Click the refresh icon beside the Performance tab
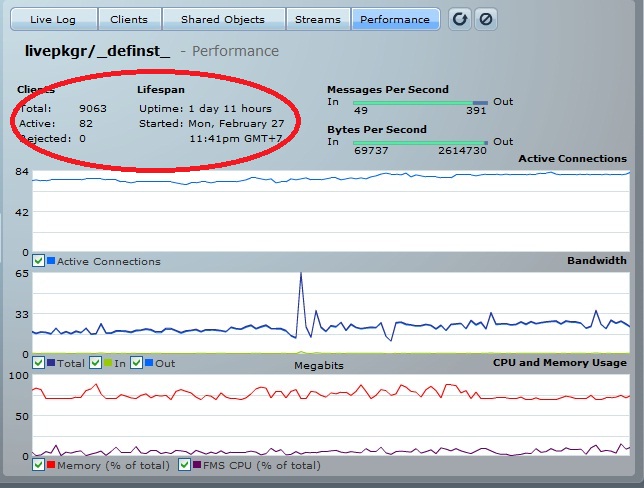This screenshot has width=644, height=488. (460, 19)
